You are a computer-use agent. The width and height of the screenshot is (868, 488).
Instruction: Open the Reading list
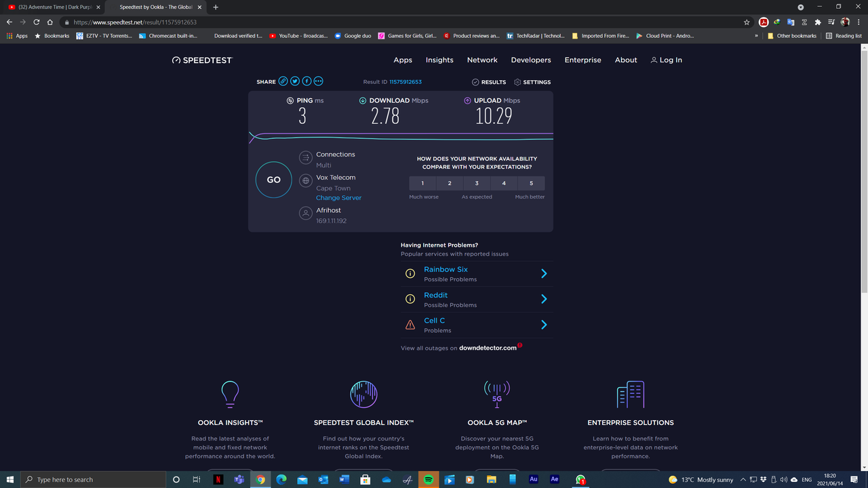[844, 36]
